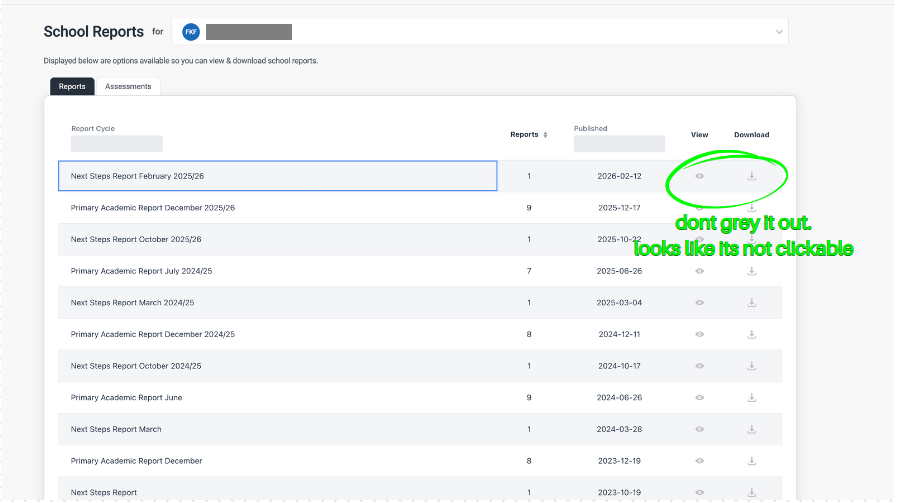Screen dimensions: 897x503
Task: Open Next Steps Report October 2025/26 row
Action: pyautogui.click(x=136, y=239)
